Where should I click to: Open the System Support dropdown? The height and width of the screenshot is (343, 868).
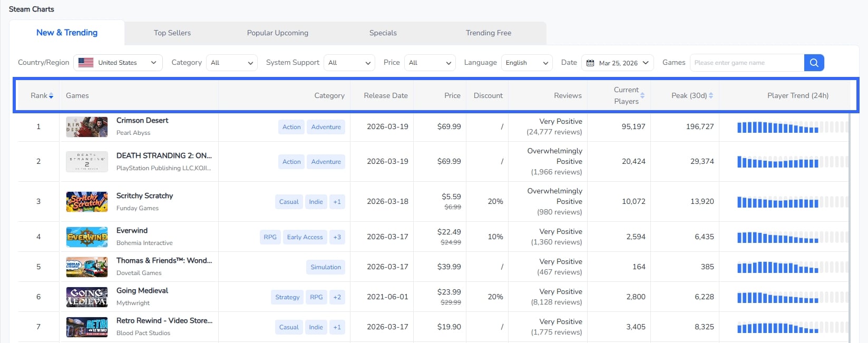coord(349,63)
